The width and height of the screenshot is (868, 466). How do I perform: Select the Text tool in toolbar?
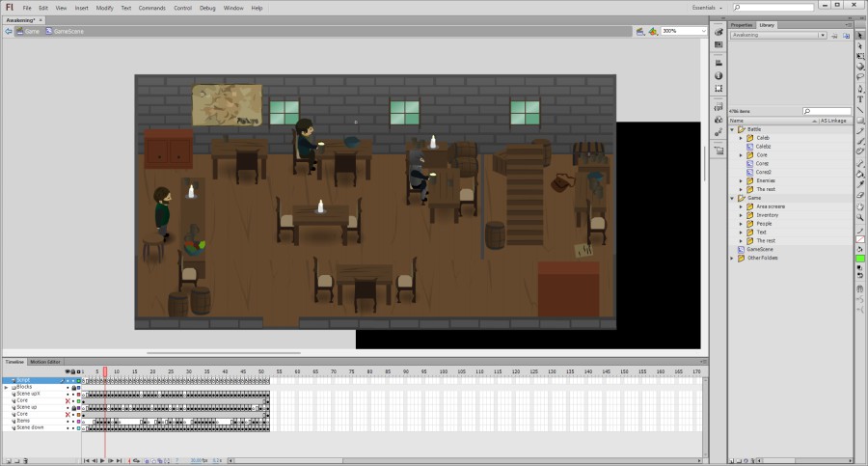pyautogui.click(x=859, y=99)
